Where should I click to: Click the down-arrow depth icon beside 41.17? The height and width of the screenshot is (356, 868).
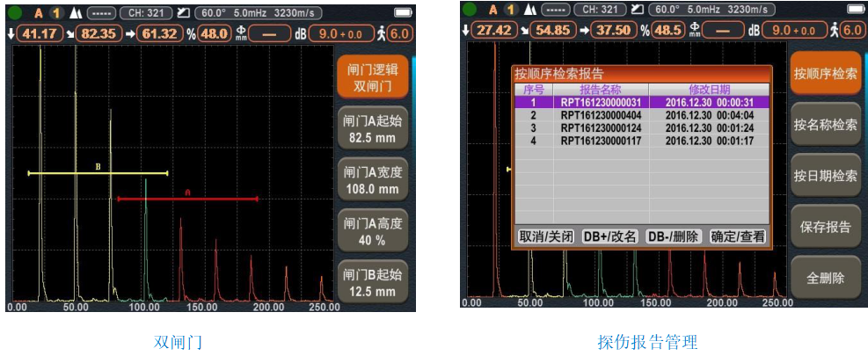point(10,33)
